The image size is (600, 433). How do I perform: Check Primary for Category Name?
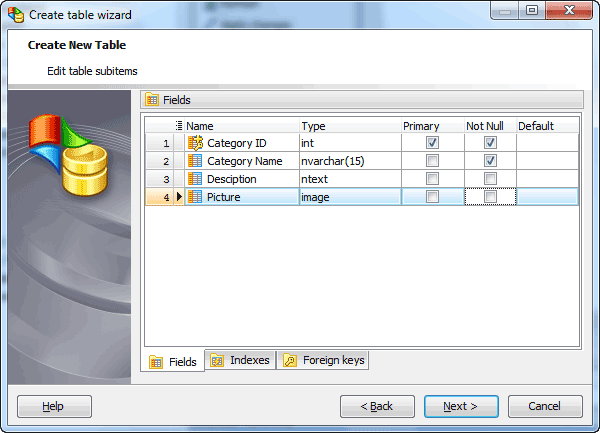click(432, 161)
